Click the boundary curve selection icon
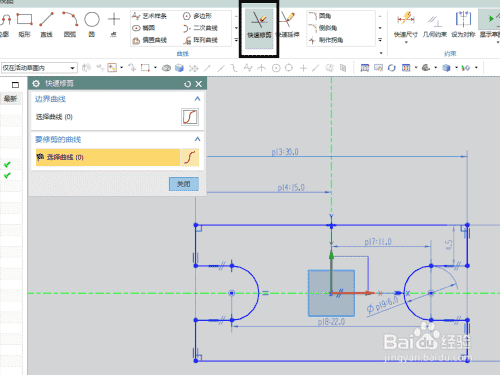 190,117
